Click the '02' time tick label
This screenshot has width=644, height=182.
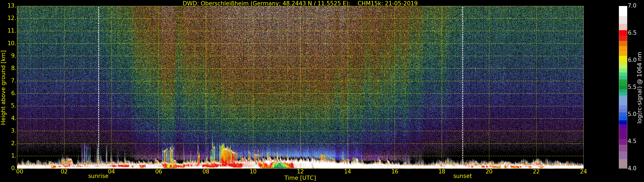pyautogui.click(x=64, y=172)
